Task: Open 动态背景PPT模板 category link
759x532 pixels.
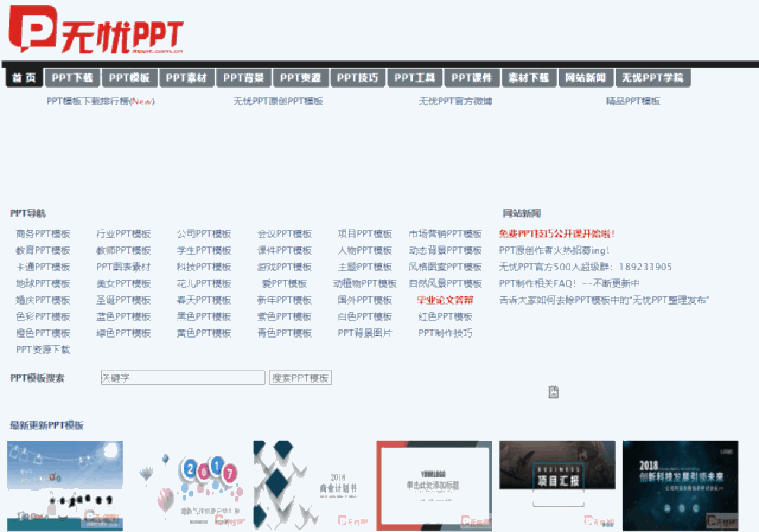Action: tap(445, 251)
